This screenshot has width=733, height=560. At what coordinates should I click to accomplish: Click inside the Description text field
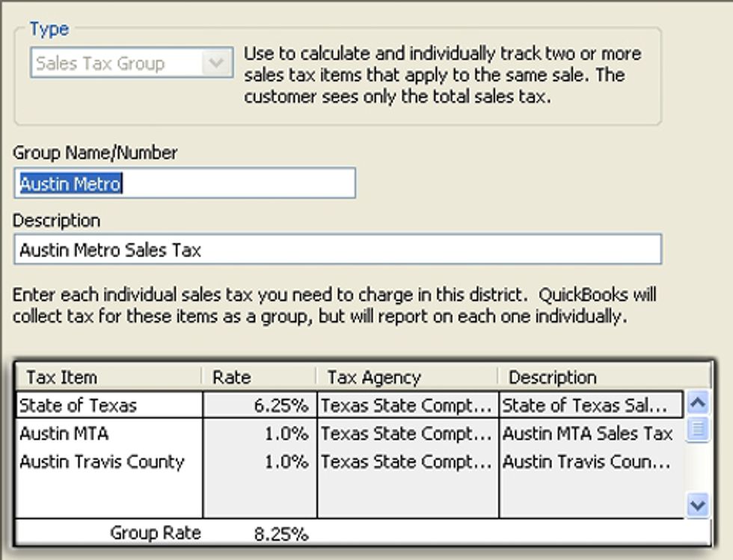pyautogui.click(x=337, y=250)
